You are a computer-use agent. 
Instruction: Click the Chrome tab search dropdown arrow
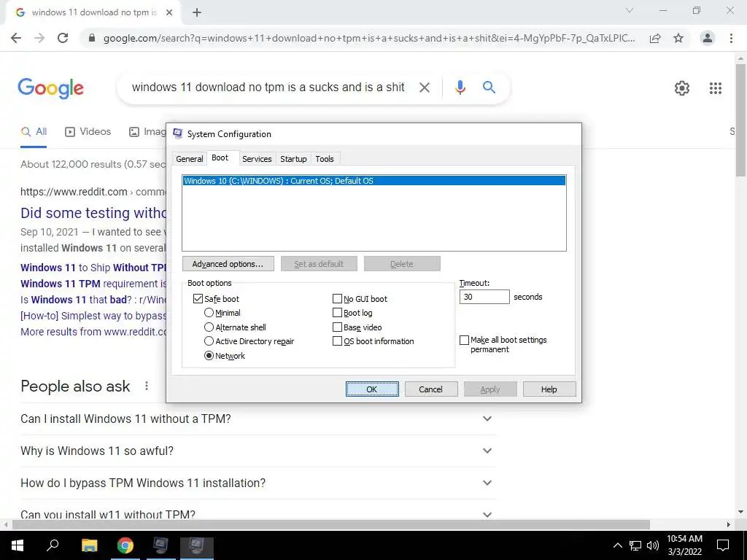coord(630,10)
